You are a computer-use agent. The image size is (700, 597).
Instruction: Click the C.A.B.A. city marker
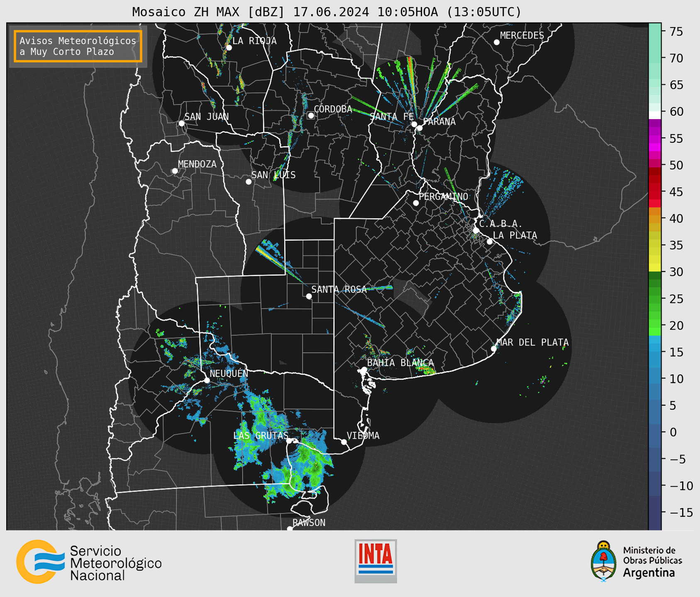pyautogui.click(x=476, y=230)
